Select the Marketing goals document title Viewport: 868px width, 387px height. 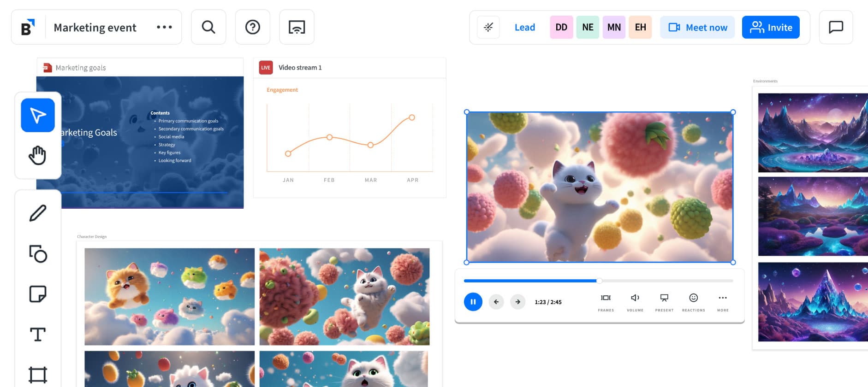pyautogui.click(x=81, y=68)
